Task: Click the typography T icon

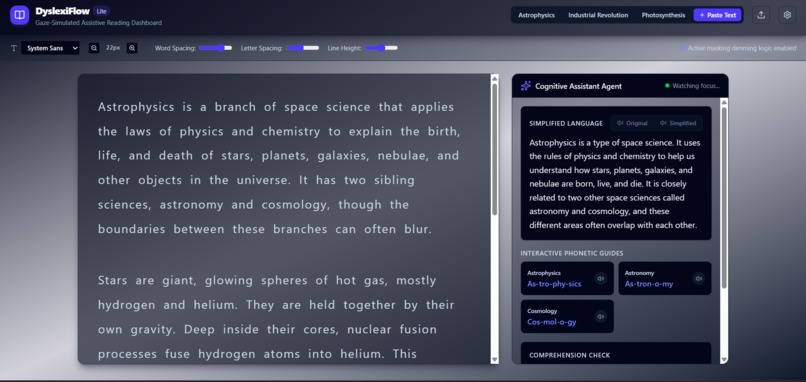Action: point(14,48)
